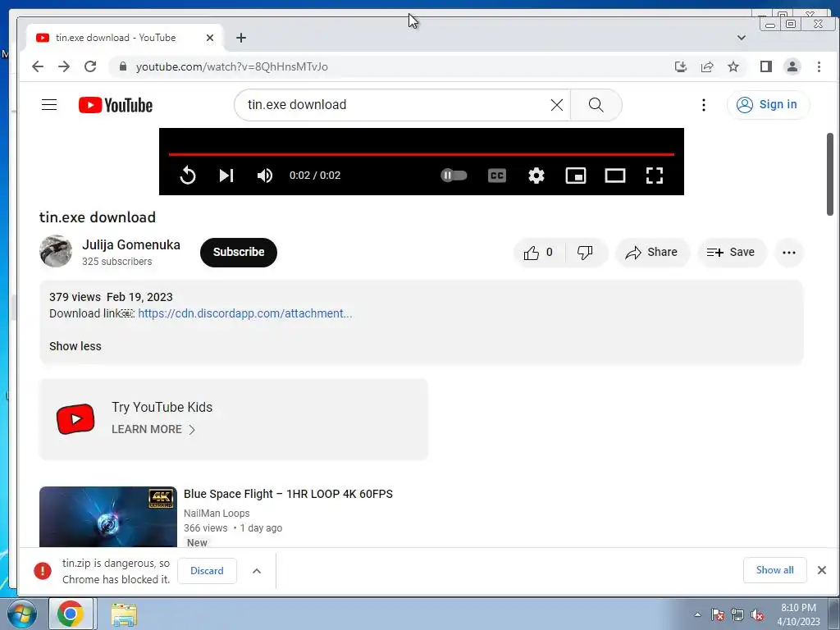Go forward in Chrome
Image resolution: width=840 pixels, height=630 pixels.
pos(64,66)
